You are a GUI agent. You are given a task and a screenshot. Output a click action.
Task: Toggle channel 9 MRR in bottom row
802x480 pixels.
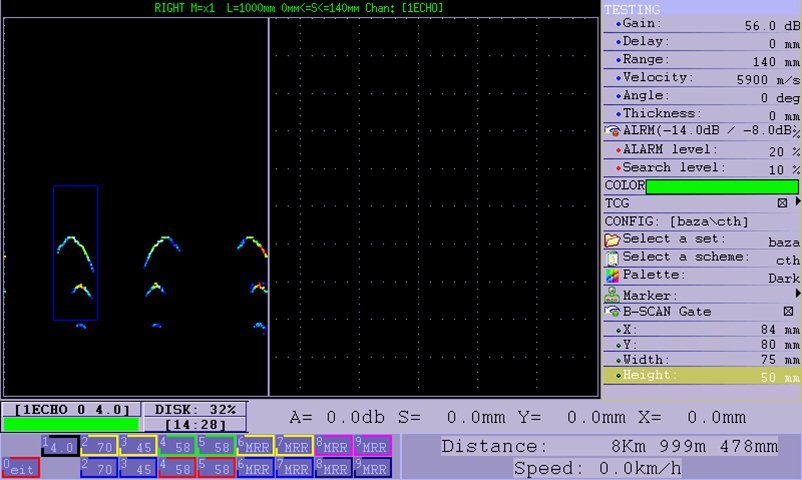tap(372, 467)
